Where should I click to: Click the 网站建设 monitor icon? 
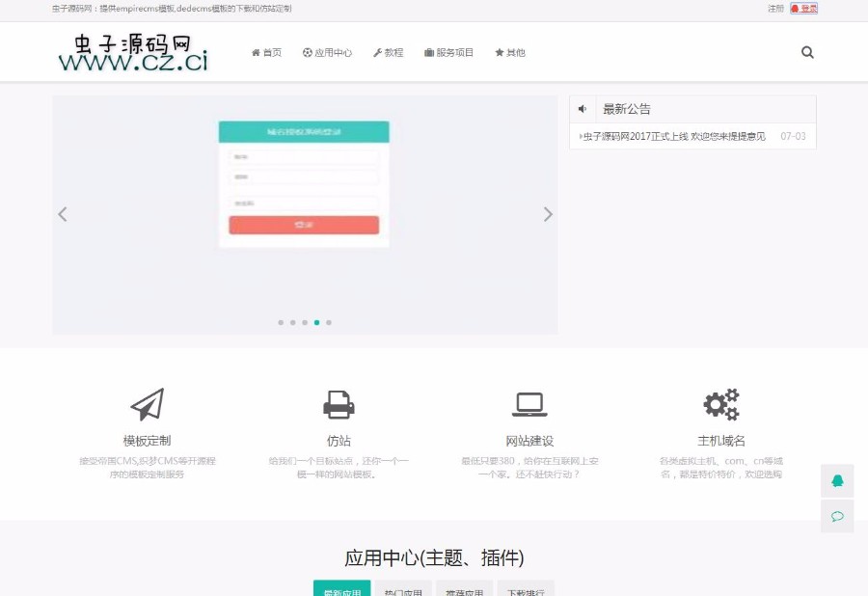(x=530, y=403)
